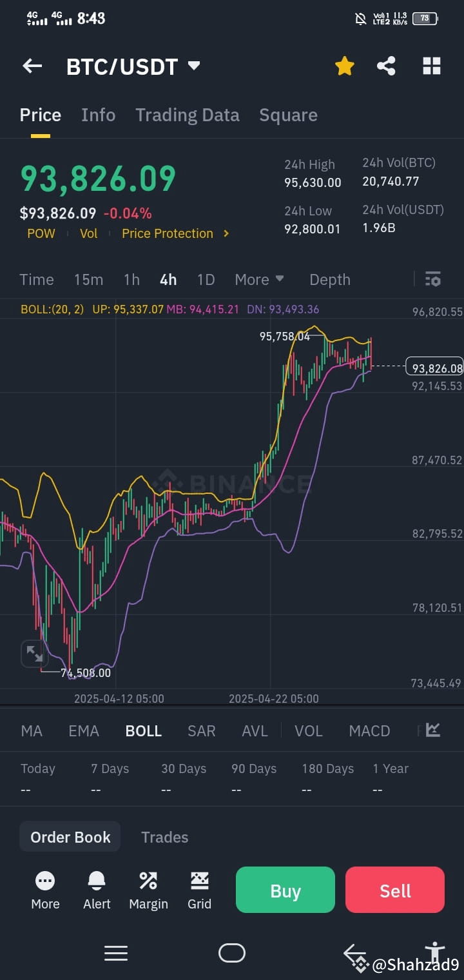Open the four-square grid menu icon
Viewport: 464px width, 980px height.
pos(432,66)
